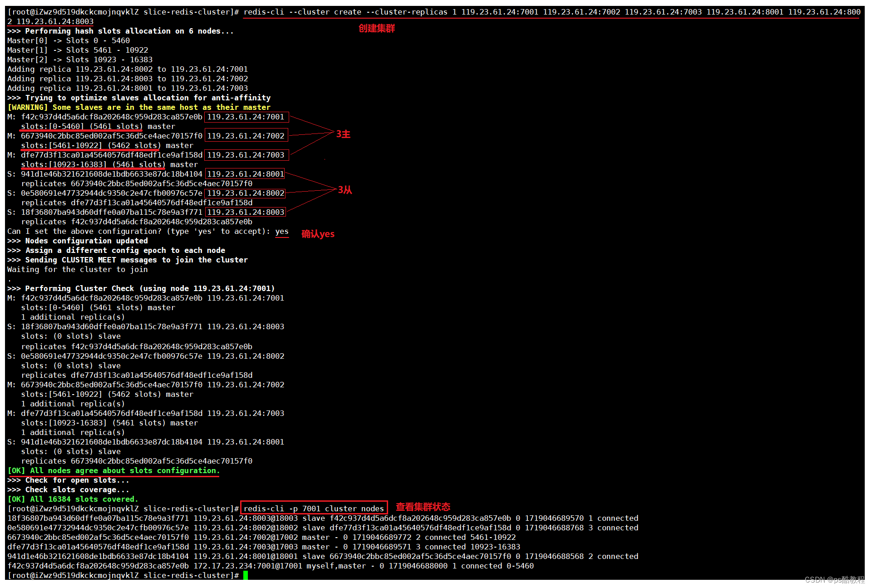Viewport: 872px width, 588px height.
Task: Select '>>> Nodes configuration updated' line
Action: click(78, 241)
